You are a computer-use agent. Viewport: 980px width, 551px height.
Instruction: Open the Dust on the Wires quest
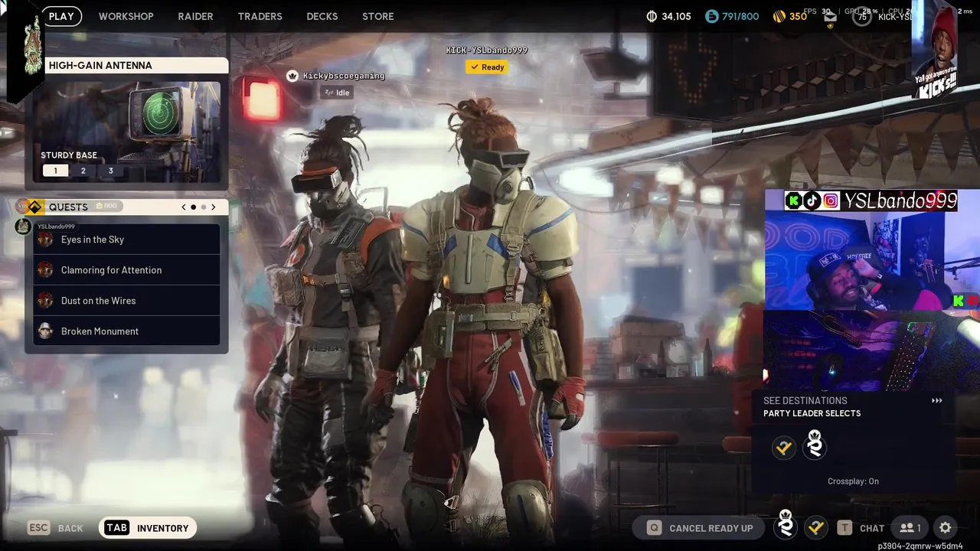pos(126,301)
